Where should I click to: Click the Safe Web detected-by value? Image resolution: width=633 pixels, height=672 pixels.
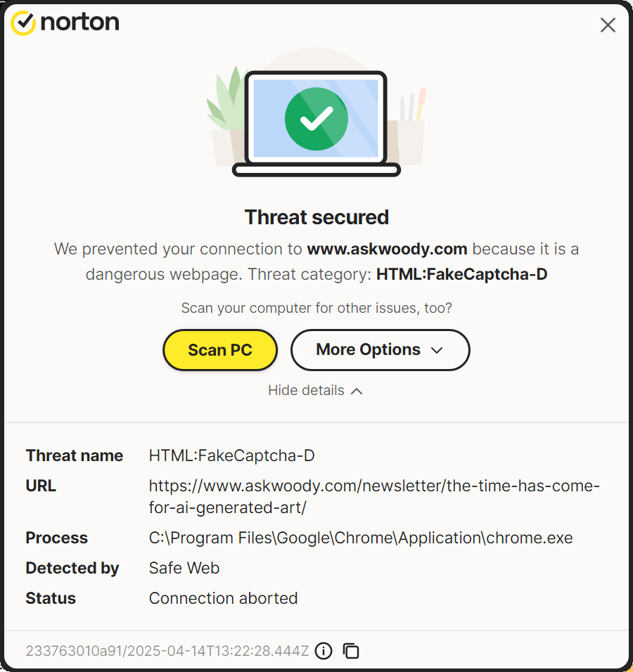(x=184, y=568)
